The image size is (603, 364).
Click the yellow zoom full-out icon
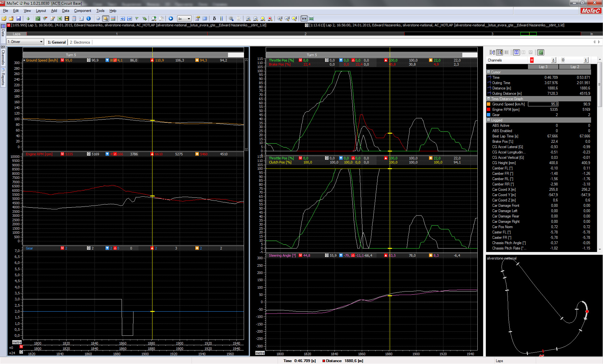(x=263, y=19)
